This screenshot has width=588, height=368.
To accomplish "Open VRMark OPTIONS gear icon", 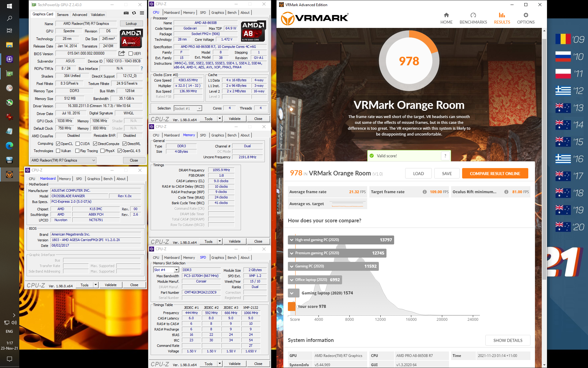I will [x=526, y=15].
